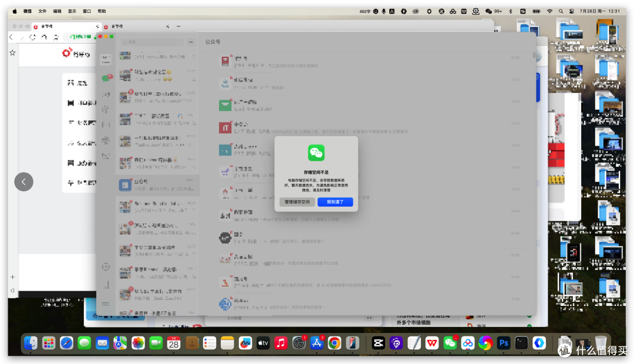The width and height of the screenshot is (634, 364).
Task: Click the gray previous-image arrow circle
Action: click(24, 182)
